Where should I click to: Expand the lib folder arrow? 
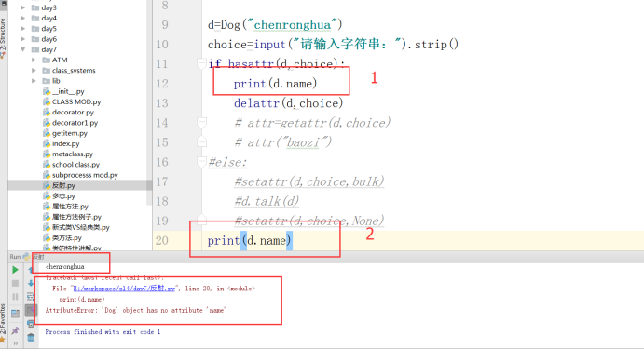[x=34, y=81]
